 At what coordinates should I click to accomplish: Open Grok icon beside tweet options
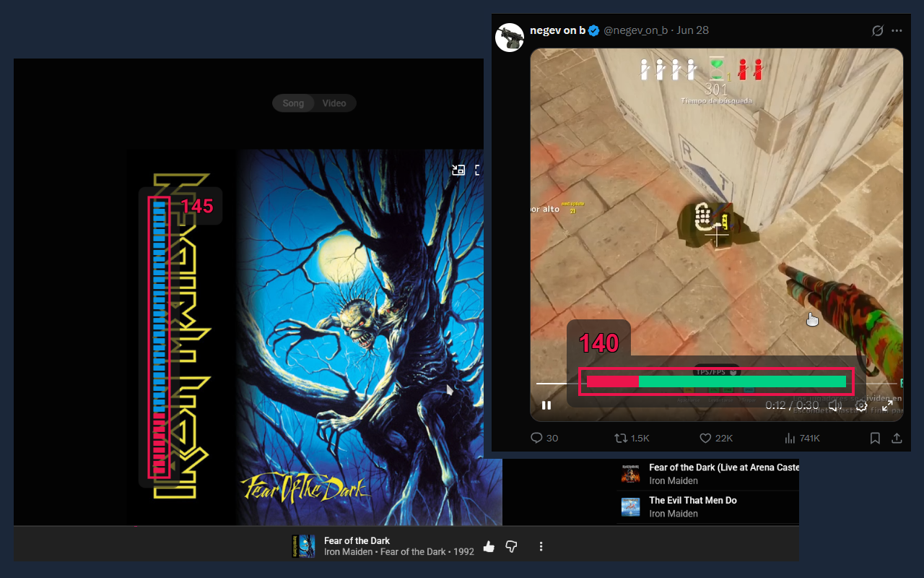click(x=878, y=31)
